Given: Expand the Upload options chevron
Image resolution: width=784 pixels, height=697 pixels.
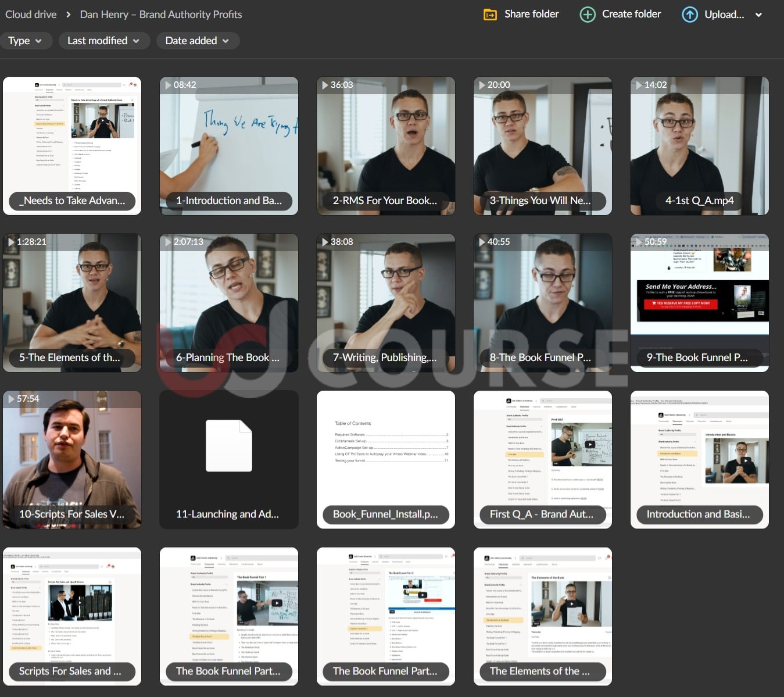Looking at the screenshot, I should pos(758,15).
